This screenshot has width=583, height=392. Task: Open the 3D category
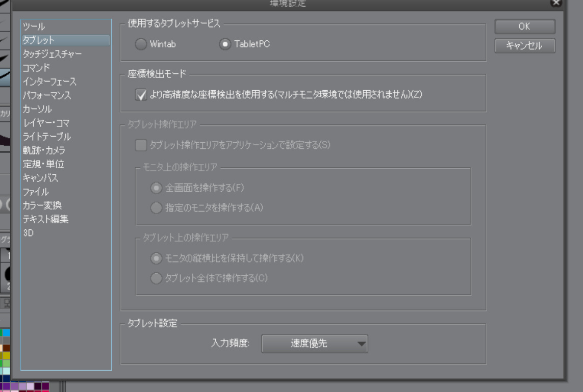tap(66, 233)
